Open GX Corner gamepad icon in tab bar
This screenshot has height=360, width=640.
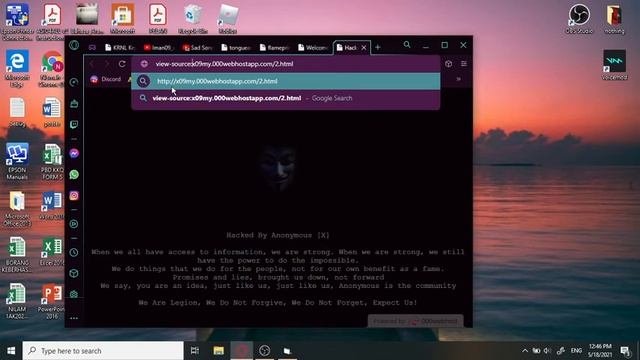(92, 47)
